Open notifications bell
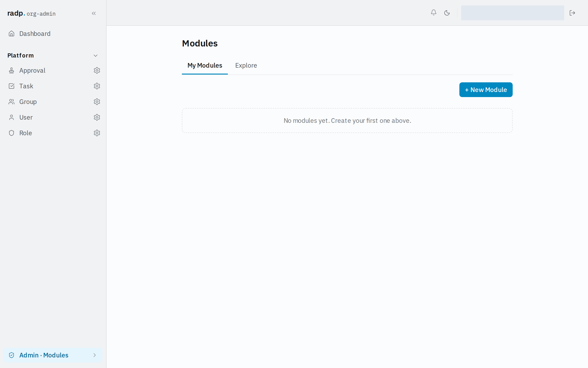The height and width of the screenshot is (368, 588). 433,13
